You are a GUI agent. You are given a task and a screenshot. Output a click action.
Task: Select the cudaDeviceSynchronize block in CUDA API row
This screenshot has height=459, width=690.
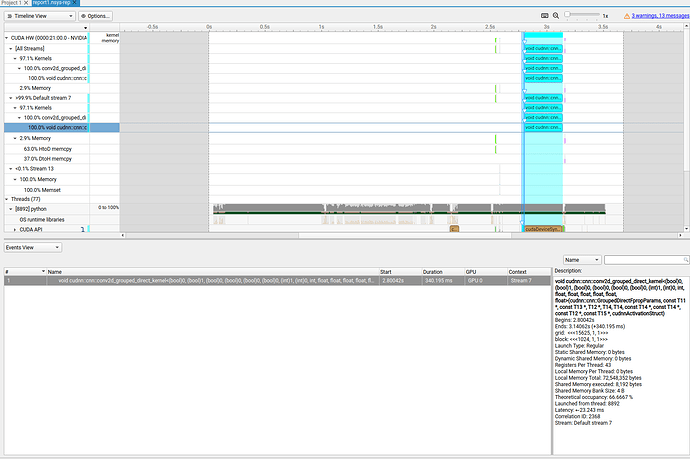tap(544, 229)
